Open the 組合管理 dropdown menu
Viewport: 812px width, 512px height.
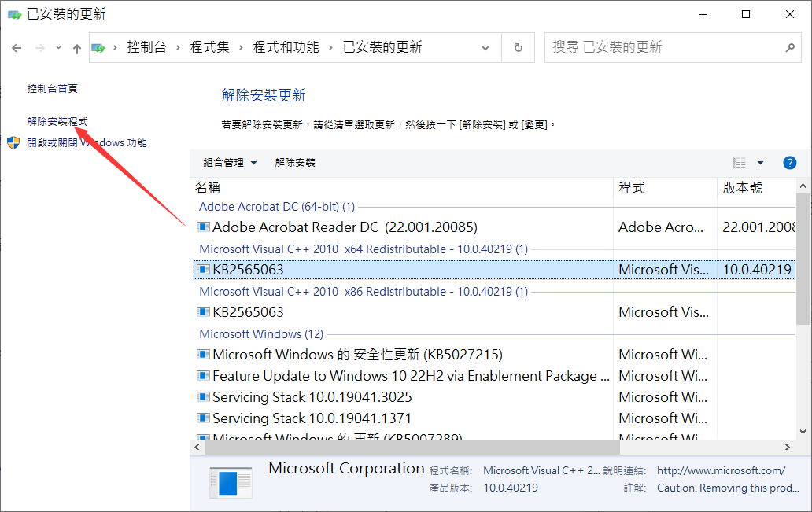click(x=230, y=163)
